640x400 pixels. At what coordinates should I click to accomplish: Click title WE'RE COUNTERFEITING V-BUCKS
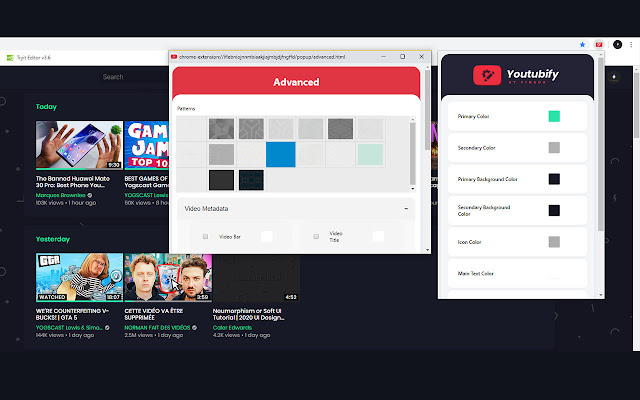pyautogui.click(x=72, y=314)
